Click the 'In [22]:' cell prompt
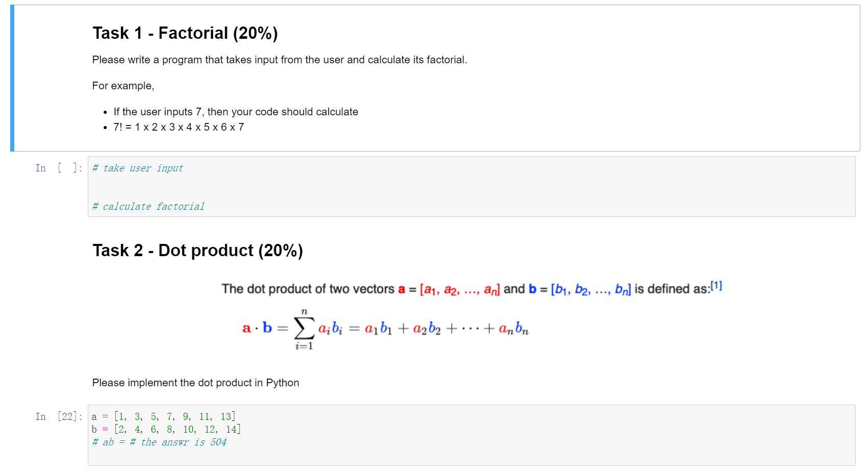The width and height of the screenshot is (868, 473). point(59,416)
